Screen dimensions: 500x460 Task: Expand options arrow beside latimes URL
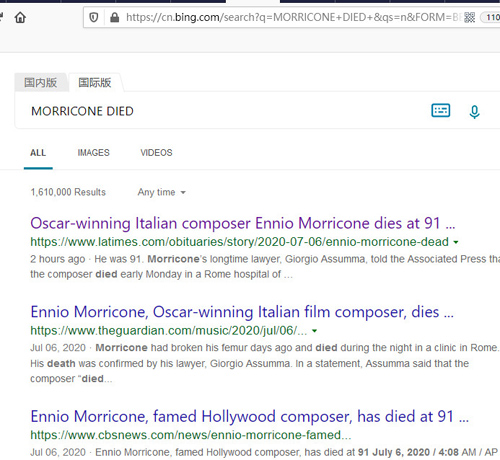[x=456, y=242]
